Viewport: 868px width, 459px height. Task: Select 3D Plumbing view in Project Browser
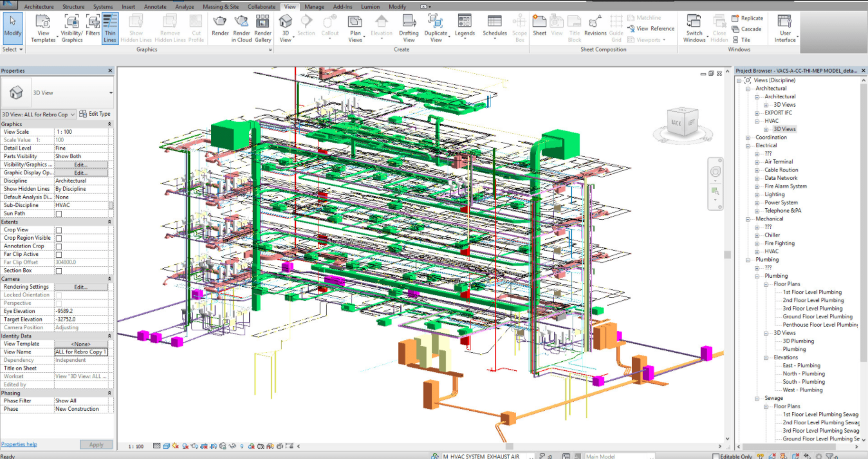(798, 341)
